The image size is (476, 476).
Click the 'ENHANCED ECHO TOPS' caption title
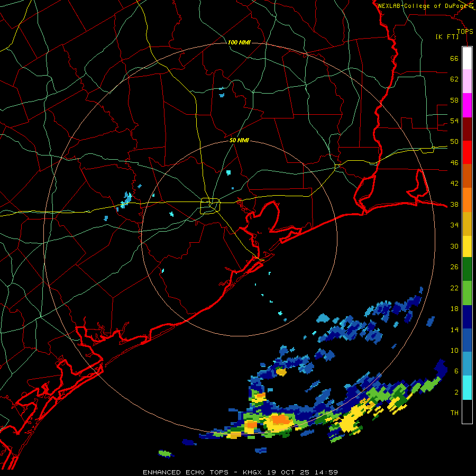tap(186, 472)
